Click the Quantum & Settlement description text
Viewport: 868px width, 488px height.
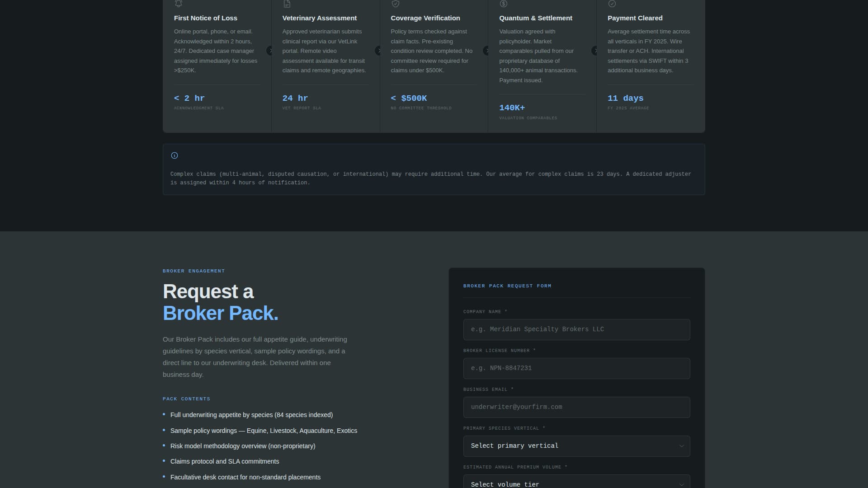(x=538, y=56)
